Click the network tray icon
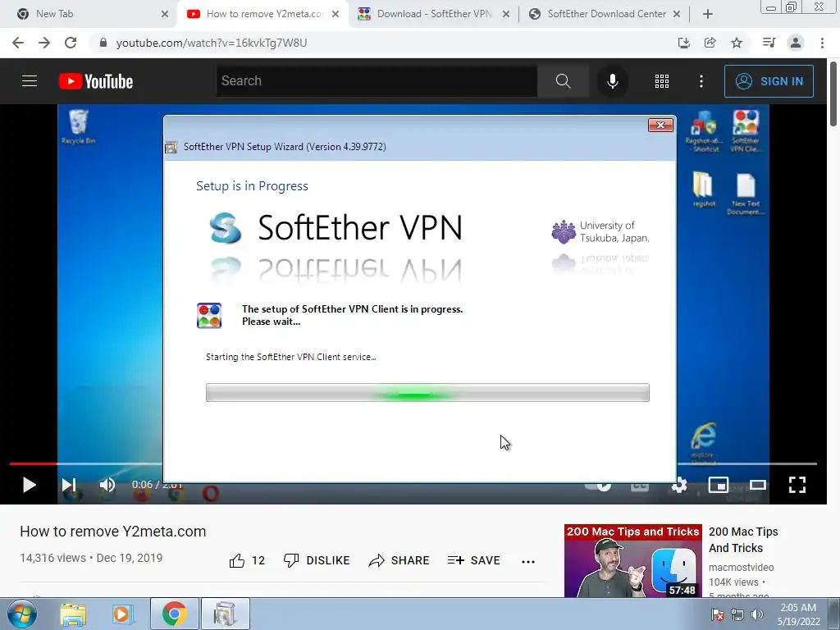The image size is (840, 630). [737, 614]
